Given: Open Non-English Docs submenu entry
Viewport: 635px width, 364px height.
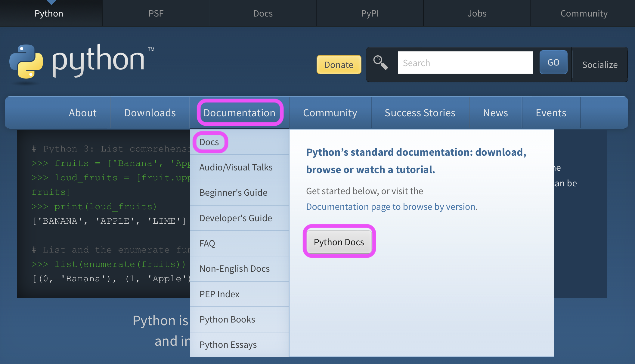Looking at the screenshot, I should click(x=240, y=269).
